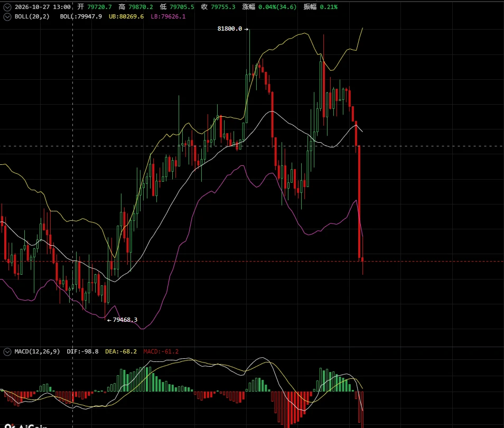Click the amplitude value 0.21%
The width and height of the screenshot is (504, 428).
[x=329, y=7]
